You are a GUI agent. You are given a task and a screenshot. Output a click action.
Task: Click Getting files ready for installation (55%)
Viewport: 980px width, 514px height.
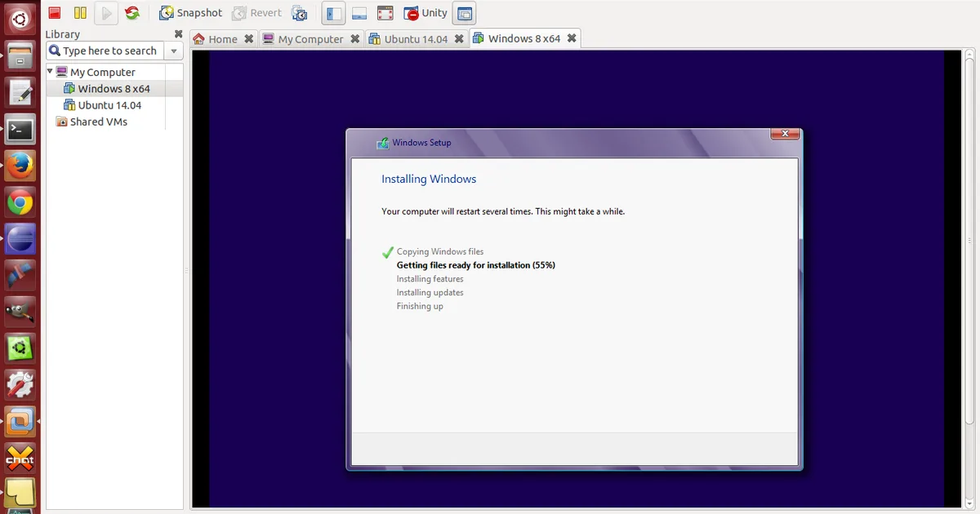(x=476, y=265)
